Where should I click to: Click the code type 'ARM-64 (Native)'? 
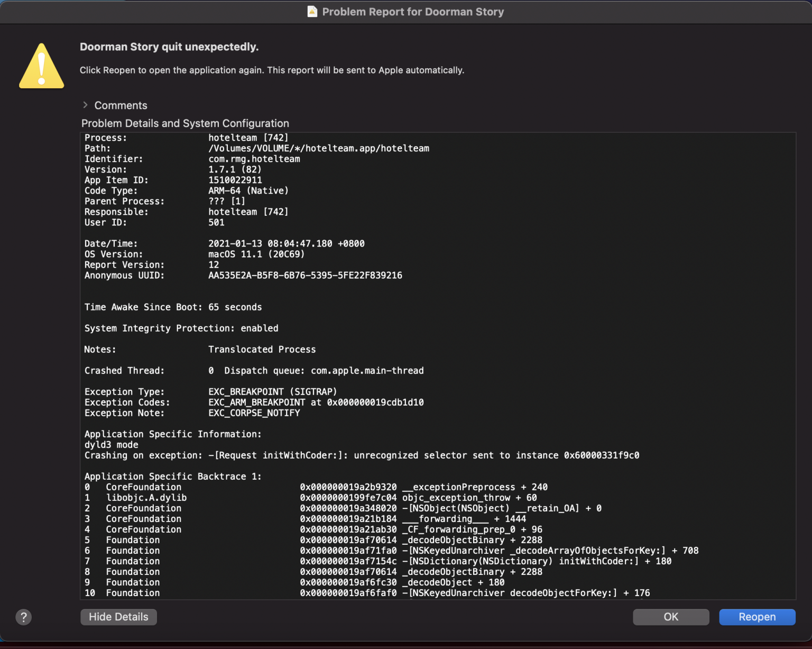(x=248, y=191)
